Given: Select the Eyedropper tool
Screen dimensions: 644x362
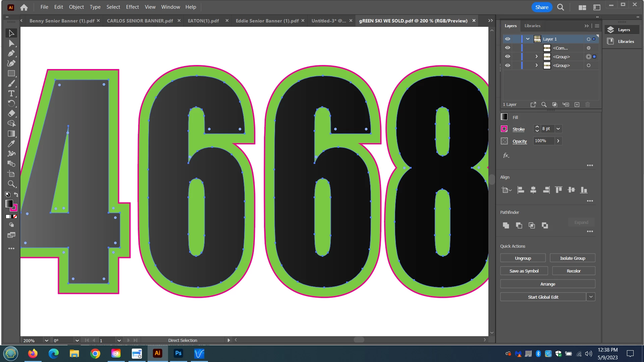Looking at the screenshot, I should point(11,144).
